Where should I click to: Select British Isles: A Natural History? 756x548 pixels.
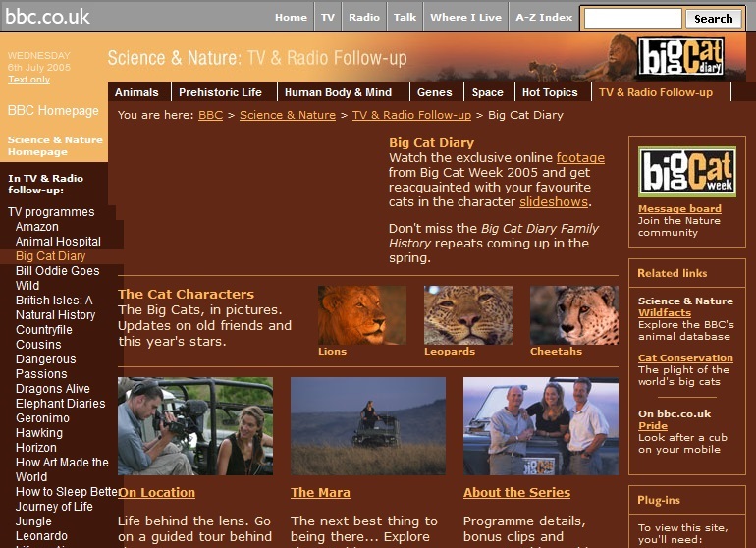pos(55,307)
